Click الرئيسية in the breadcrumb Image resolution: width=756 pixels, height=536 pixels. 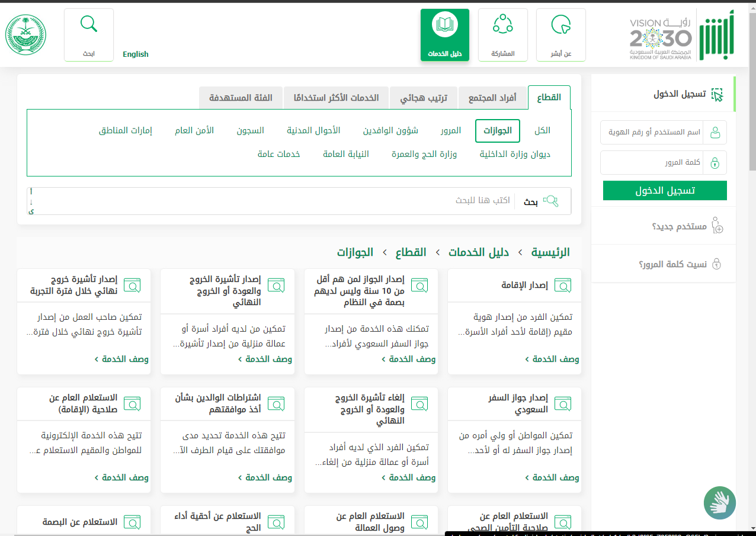coord(550,252)
